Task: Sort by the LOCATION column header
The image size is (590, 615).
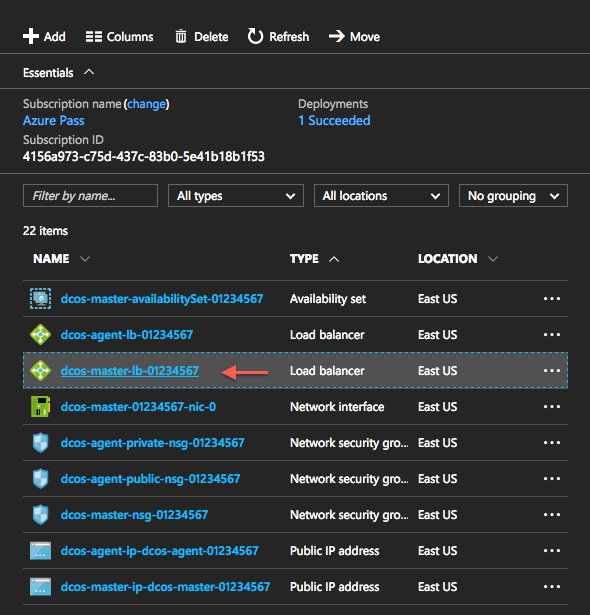Action: pyautogui.click(x=448, y=259)
